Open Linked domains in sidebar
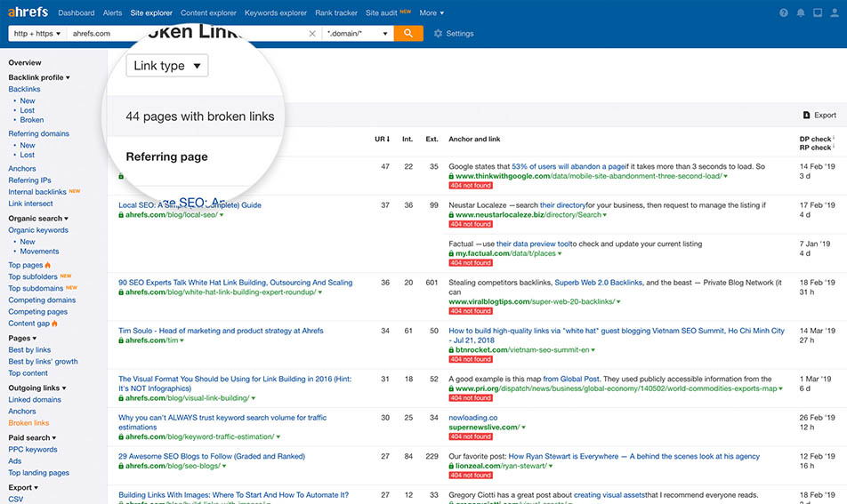The height and width of the screenshot is (504, 847). pyautogui.click(x=35, y=400)
